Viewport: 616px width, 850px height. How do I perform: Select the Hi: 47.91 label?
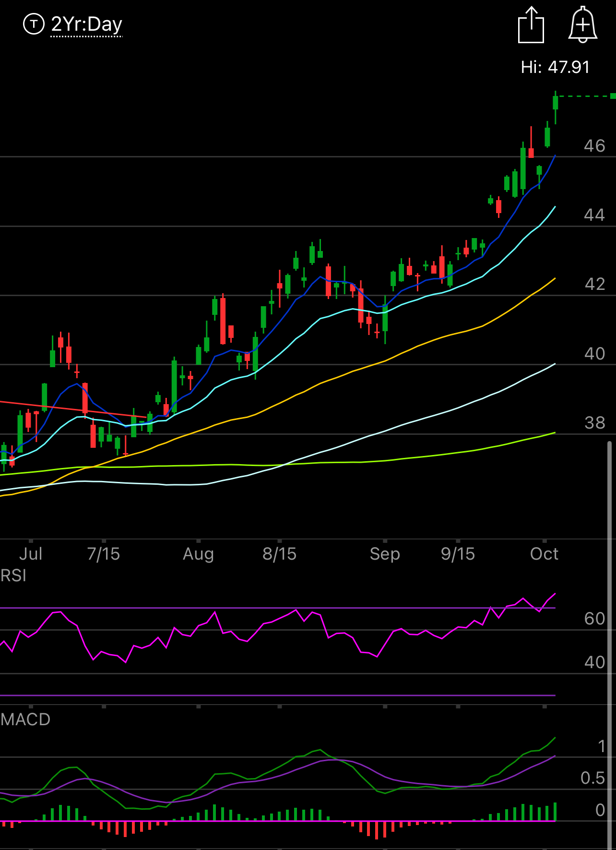coord(555,67)
